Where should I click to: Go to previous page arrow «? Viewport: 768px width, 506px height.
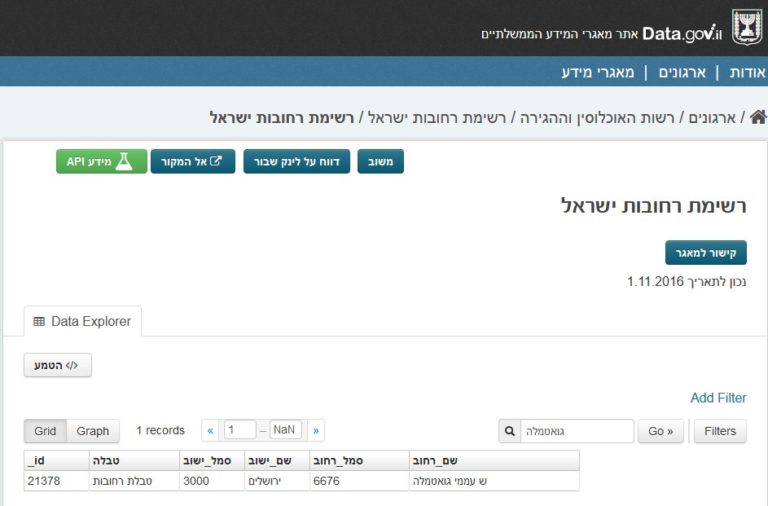(x=211, y=431)
